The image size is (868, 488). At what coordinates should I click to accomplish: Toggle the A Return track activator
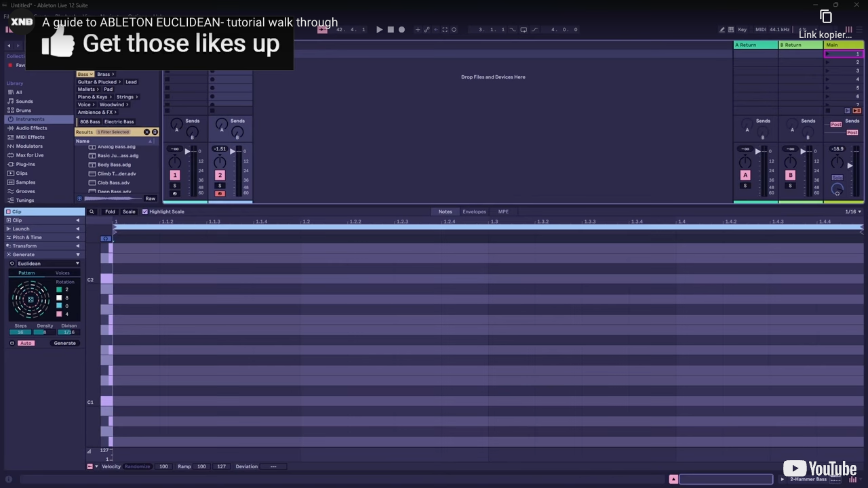(745, 175)
